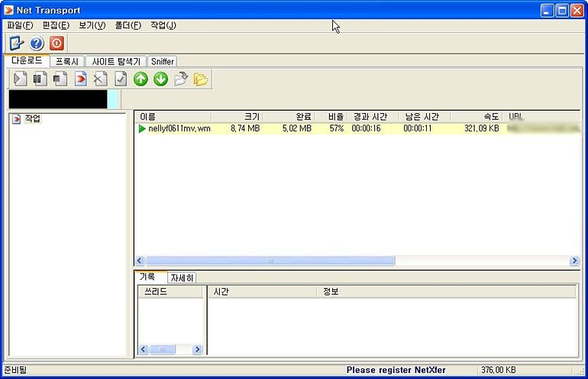
Task: Switch to the Sniffer tab
Action: tap(163, 62)
